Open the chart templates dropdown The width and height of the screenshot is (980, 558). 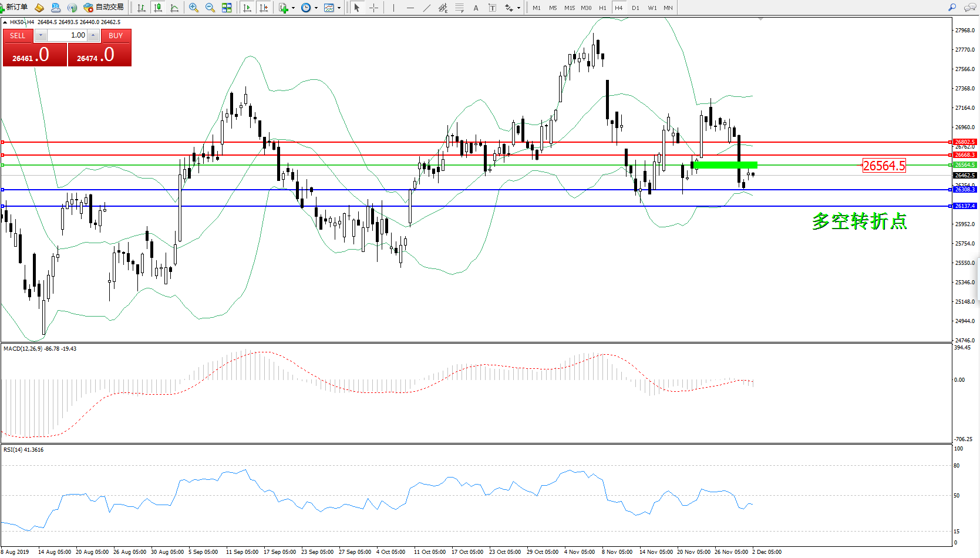point(339,8)
